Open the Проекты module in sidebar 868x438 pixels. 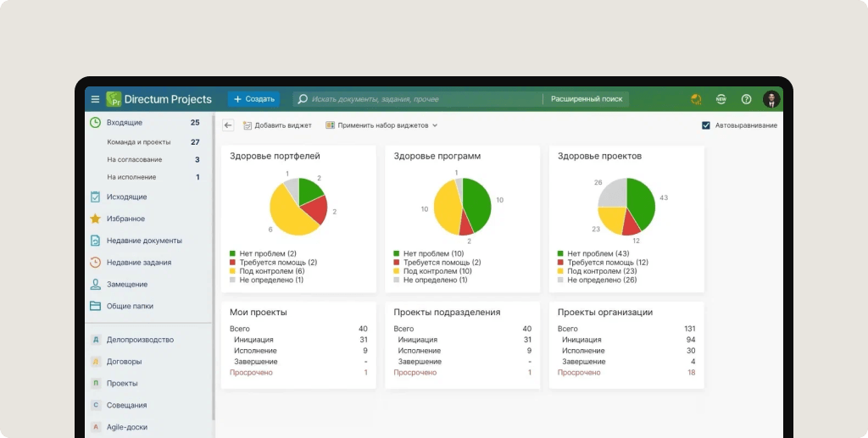122,384
